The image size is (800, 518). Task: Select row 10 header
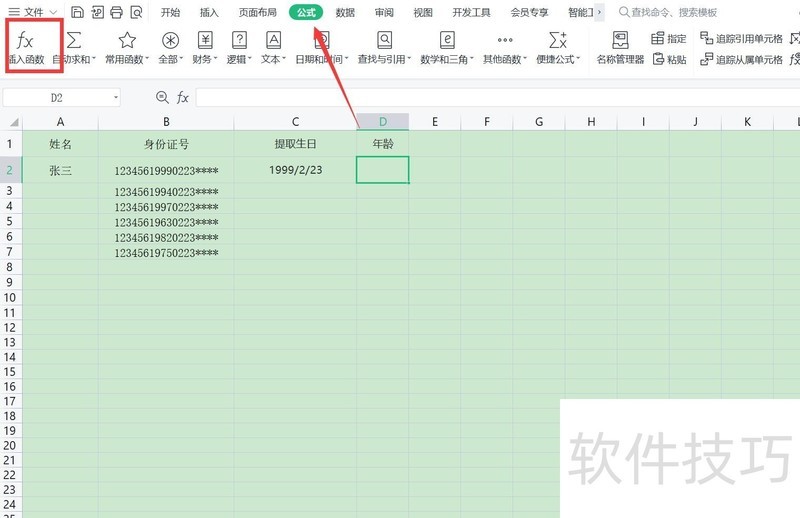[x=10, y=298]
